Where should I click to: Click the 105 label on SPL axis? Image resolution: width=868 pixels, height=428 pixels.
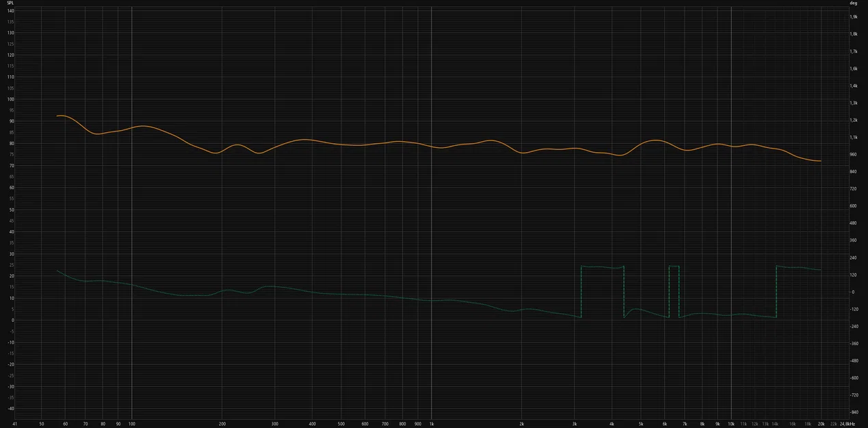point(10,88)
